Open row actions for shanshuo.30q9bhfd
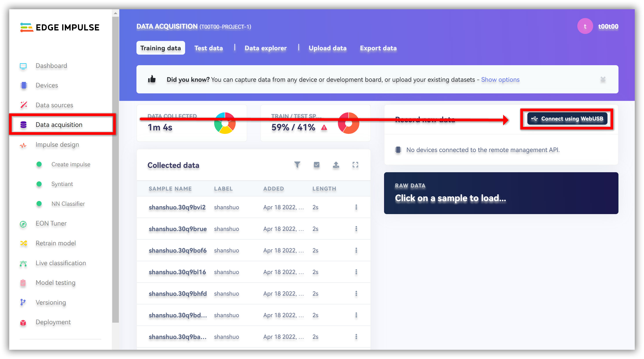Screen dimensions: 644x359 coord(356,293)
